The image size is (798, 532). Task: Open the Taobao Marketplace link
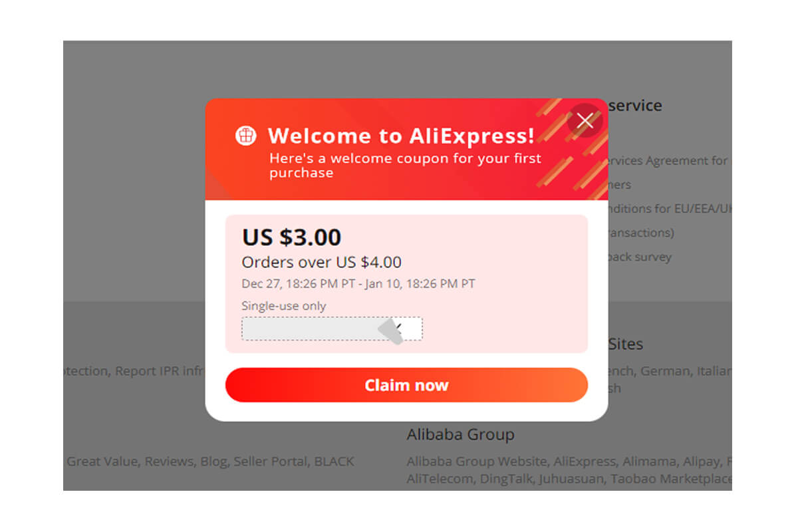(670, 479)
